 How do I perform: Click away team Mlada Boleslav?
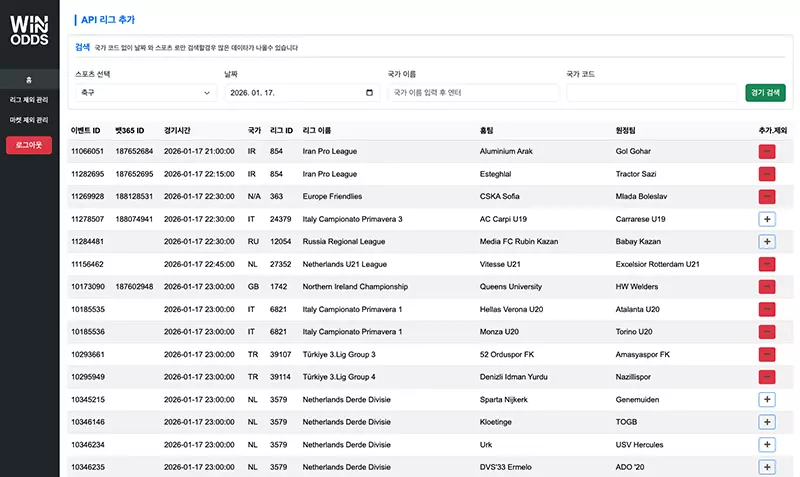tap(641, 196)
